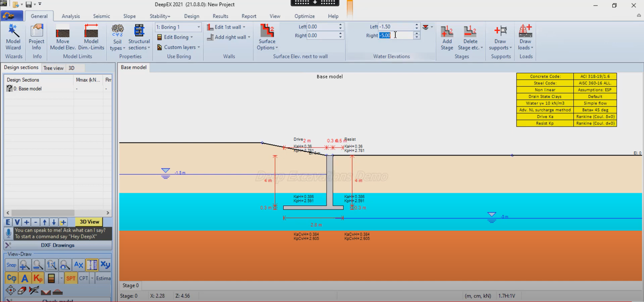Switch to the Seismic ribbon tab
644x302 pixels.
[101, 16]
